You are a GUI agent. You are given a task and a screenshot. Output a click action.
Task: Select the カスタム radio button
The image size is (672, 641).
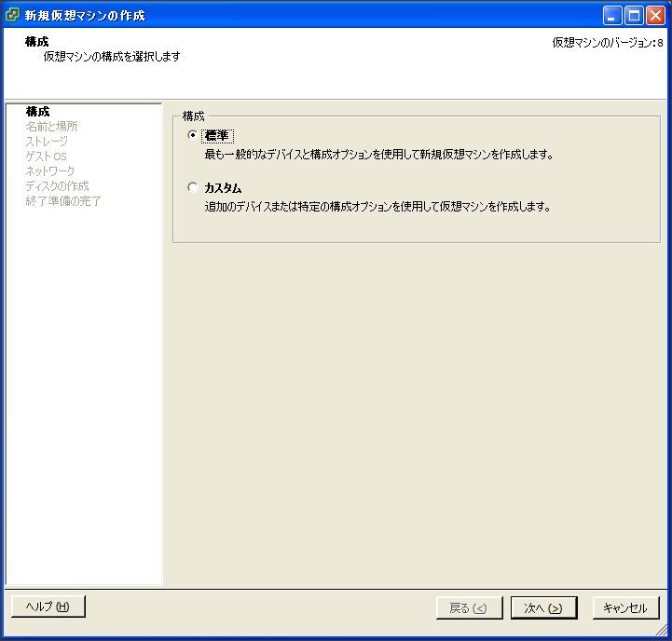[193, 187]
